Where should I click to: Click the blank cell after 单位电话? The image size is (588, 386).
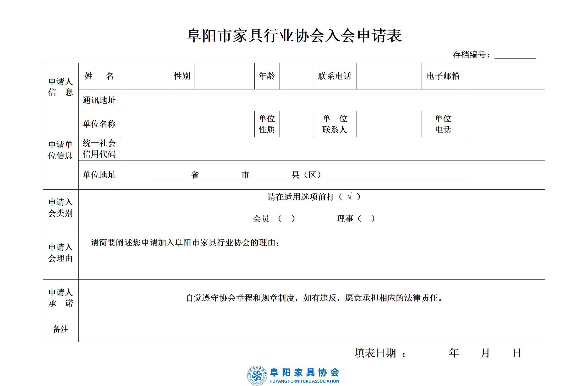[505, 124]
